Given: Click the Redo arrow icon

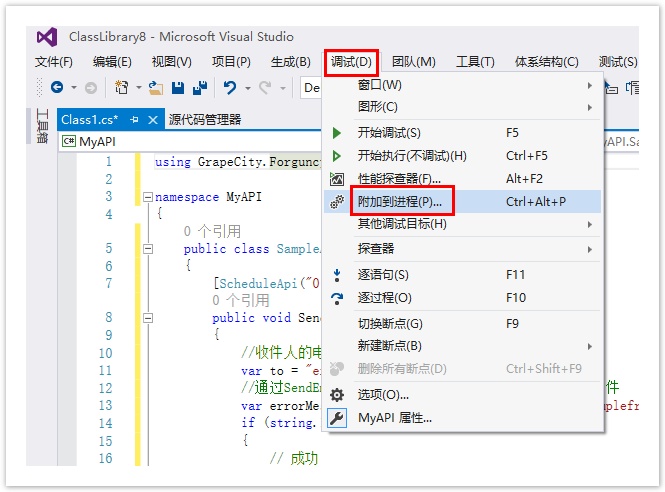Looking at the screenshot, I should (x=265, y=88).
